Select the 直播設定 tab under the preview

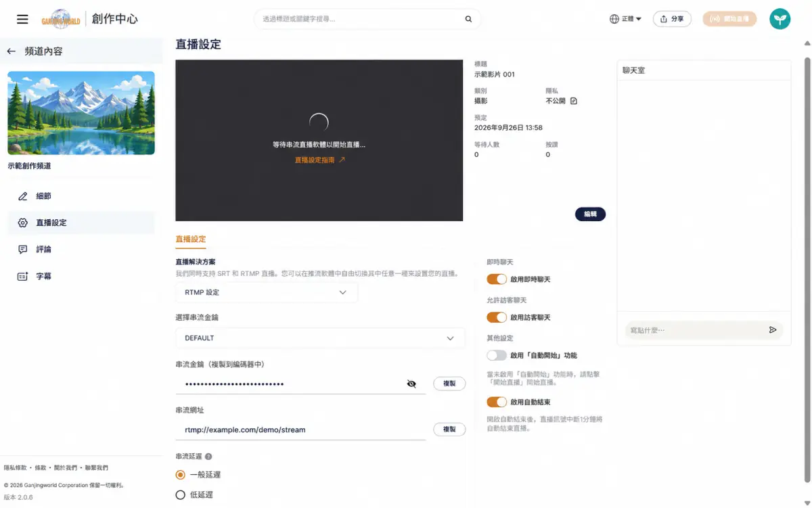coord(191,239)
